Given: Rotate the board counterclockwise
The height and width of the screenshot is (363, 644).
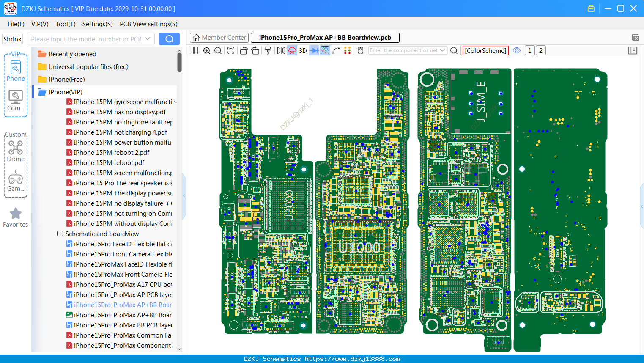Looking at the screenshot, I should point(244,50).
